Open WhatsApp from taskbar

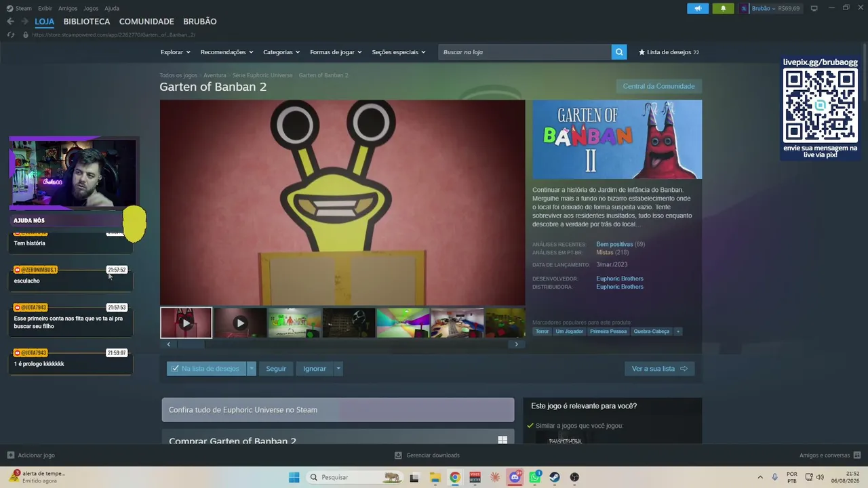tap(535, 477)
